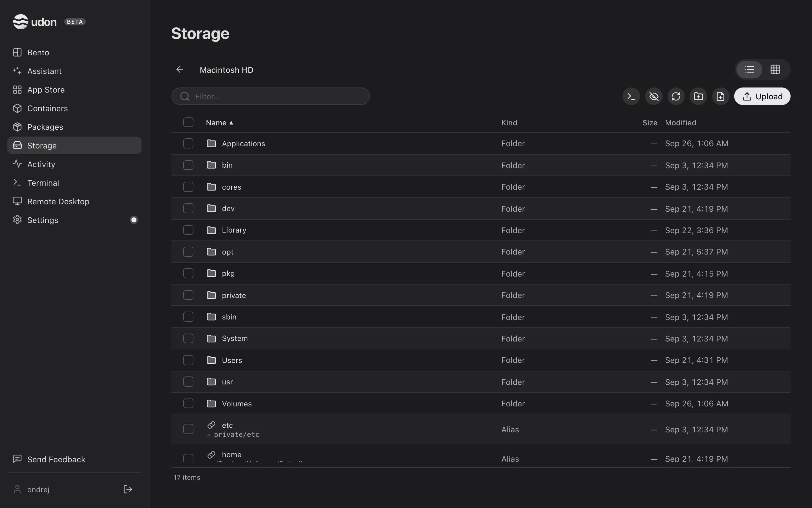Check the etc alias row checkbox

click(x=188, y=429)
